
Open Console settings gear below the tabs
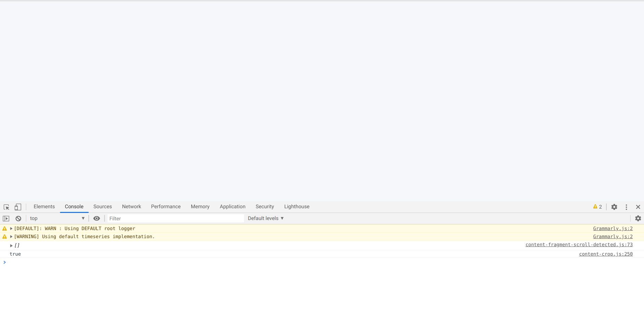point(638,219)
